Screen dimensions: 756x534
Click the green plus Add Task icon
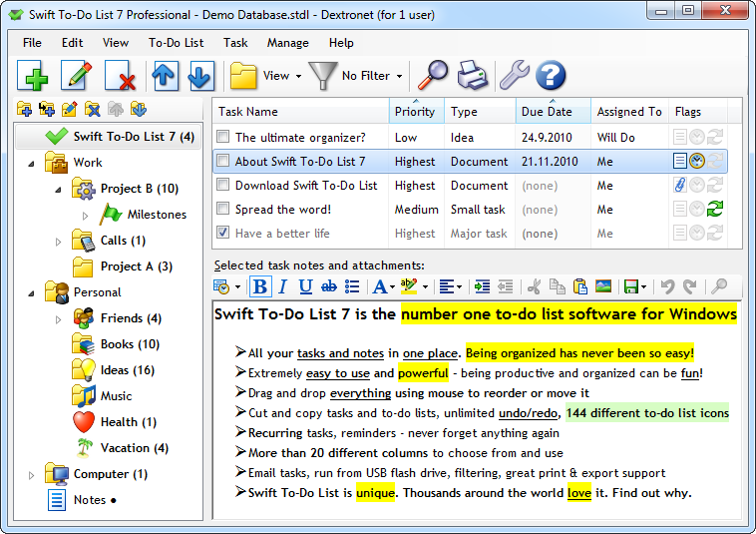pos(32,76)
